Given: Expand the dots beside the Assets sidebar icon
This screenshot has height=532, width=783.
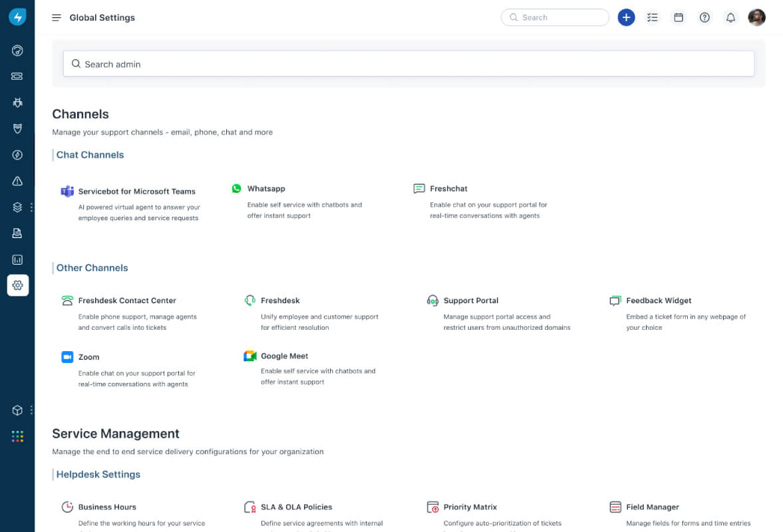Looking at the screenshot, I should (x=31, y=207).
